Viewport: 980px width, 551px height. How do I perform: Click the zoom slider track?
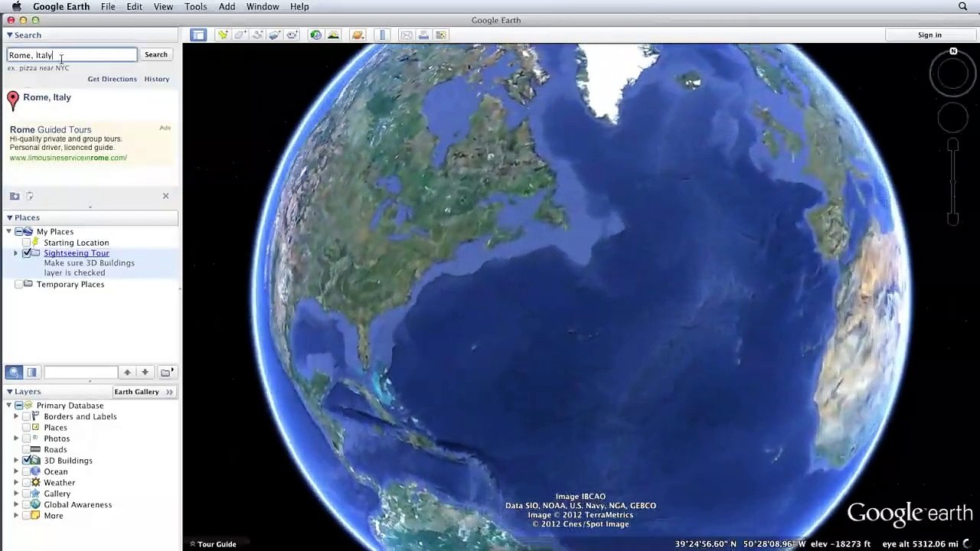(x=953, y=182)
